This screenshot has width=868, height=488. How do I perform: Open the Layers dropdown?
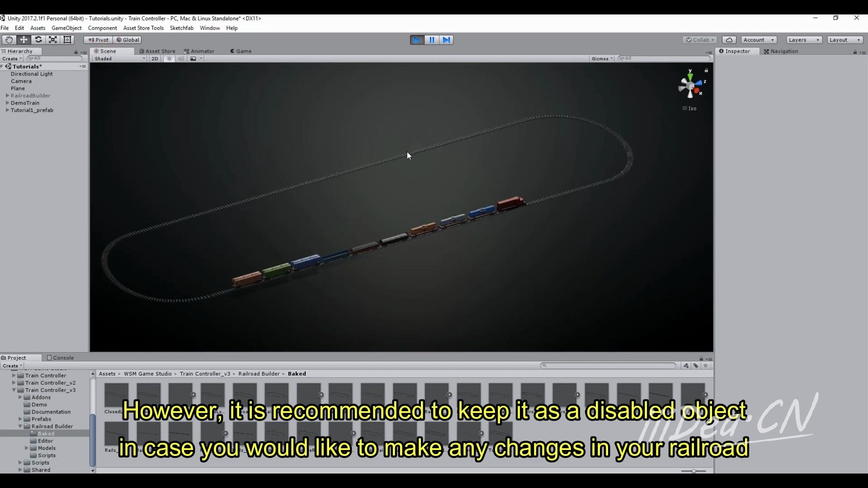pyautogui.click(x=803, y=40)
